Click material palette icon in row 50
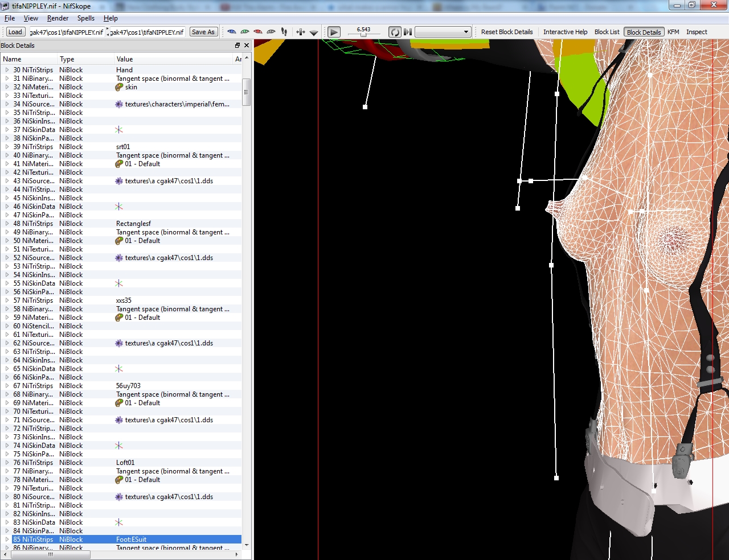The image size is (729, 560). pyautogui.click(x=119, y=241)
